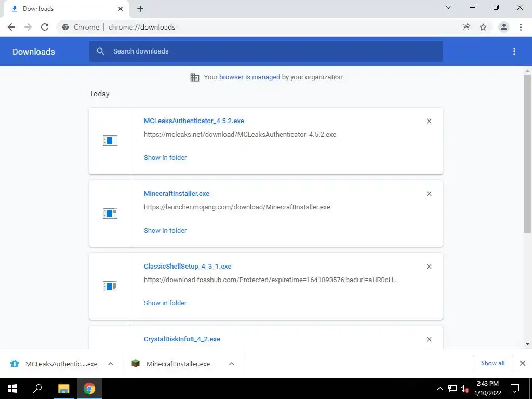Click the browser forward arrow
Viewport: 532px width, 399px height.
click(x=28, y=27)
